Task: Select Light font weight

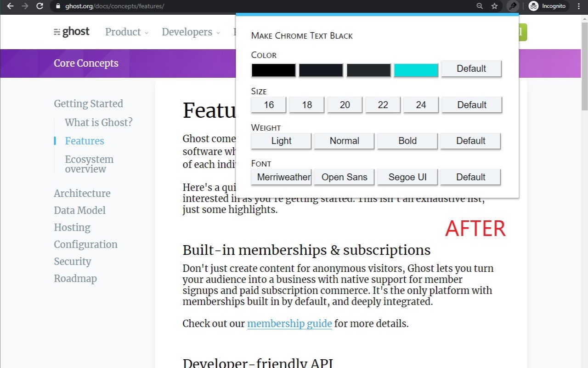Action: (281, 141)
